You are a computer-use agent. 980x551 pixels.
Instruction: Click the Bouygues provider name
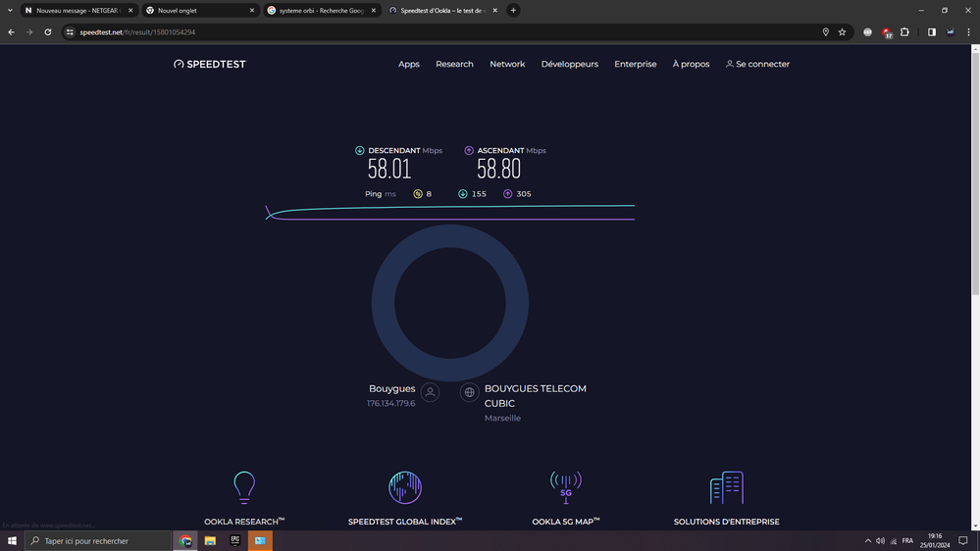point(391,388)
